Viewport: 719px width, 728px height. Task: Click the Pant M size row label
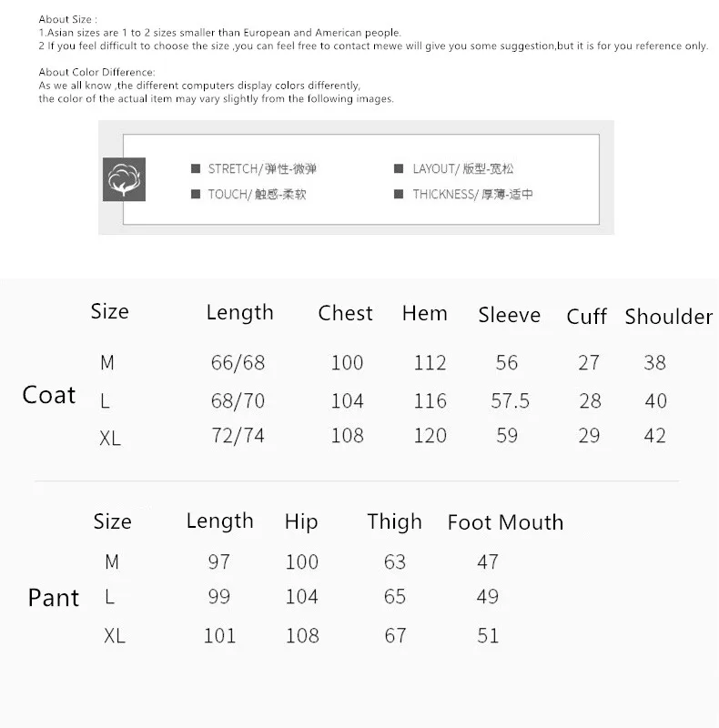pos(112,561)
